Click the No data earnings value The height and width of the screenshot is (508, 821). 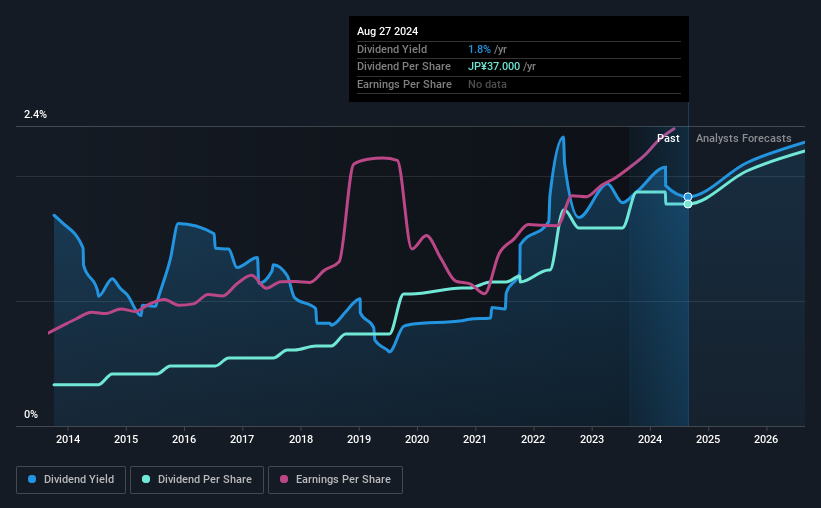(487, 84)
